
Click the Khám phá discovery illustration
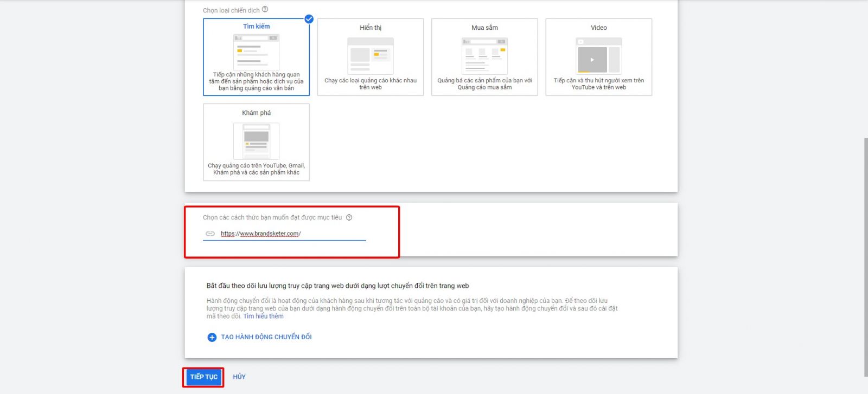[x=256, y=141]
